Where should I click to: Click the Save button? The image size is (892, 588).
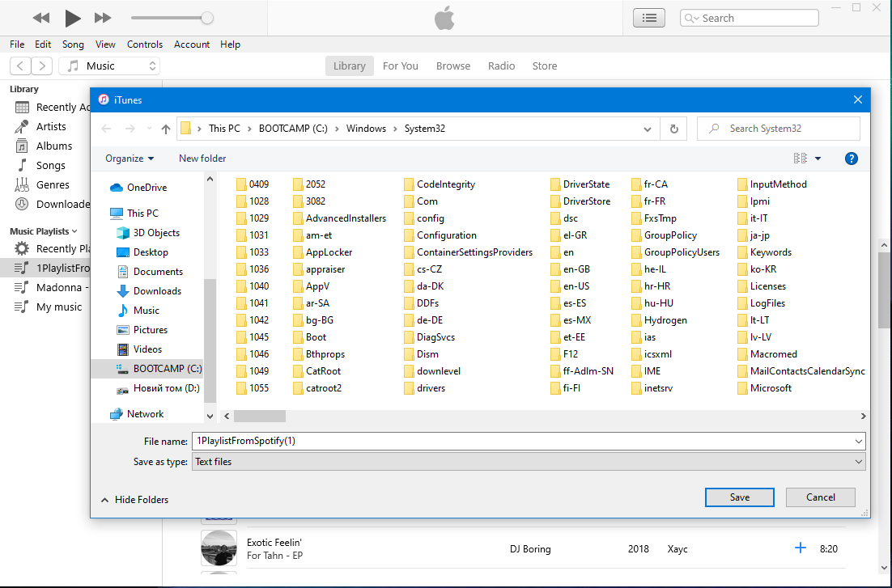[x=739, y=497]
